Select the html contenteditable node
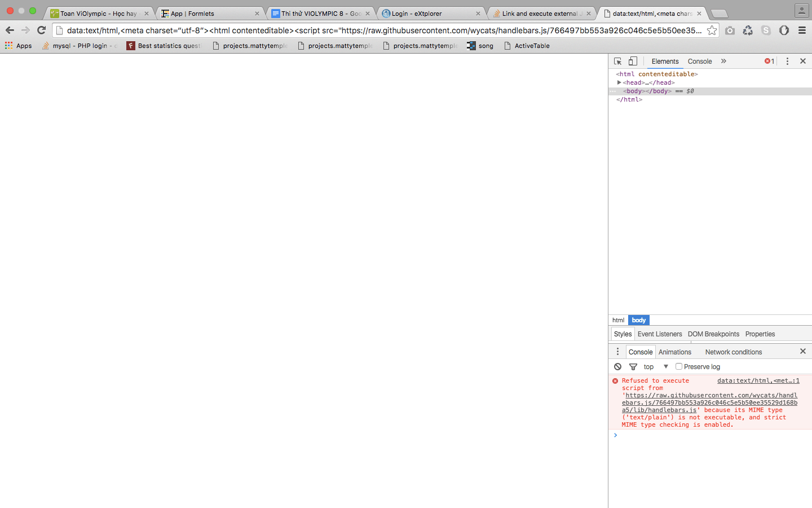Image resolution: width=812 pixels, height=508 pixels. point(657,74)
